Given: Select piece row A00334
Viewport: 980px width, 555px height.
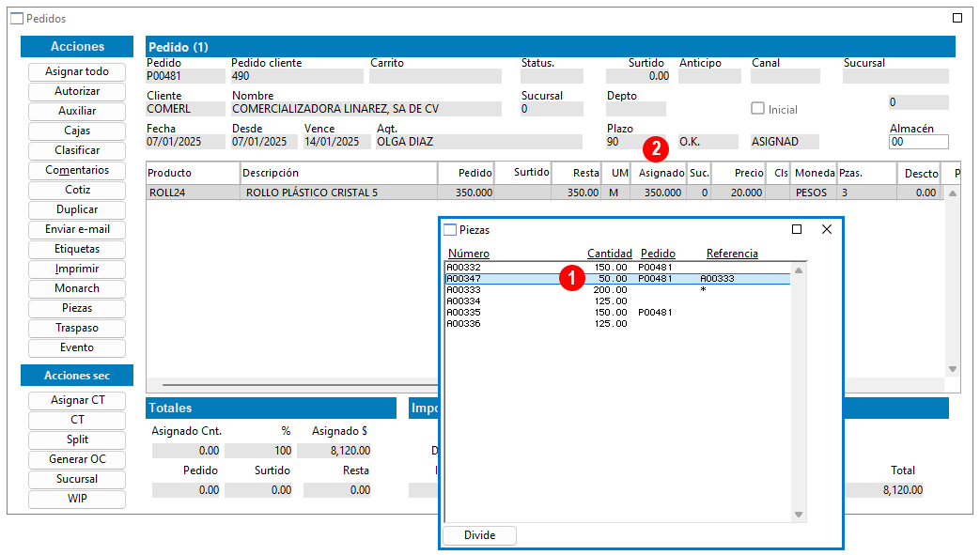Looking at the screenshot, I should tap(617, 301).
